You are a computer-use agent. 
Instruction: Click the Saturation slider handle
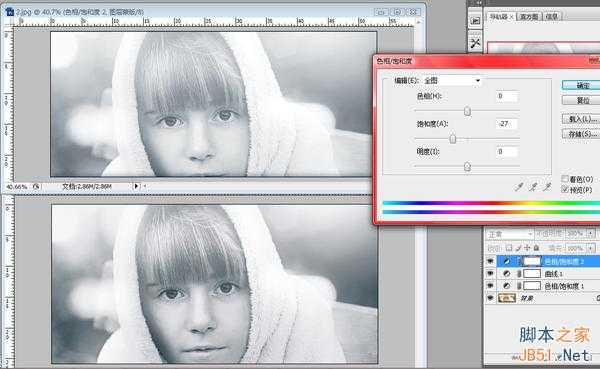[453, 139]
